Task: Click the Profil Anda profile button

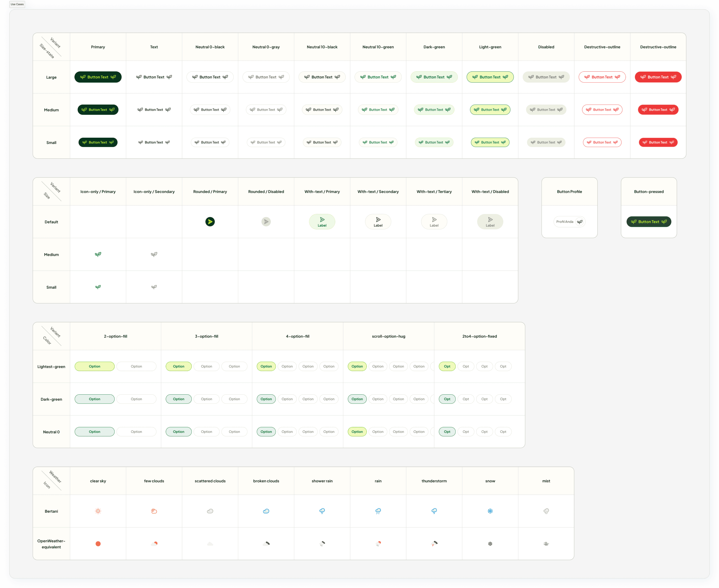Action: 569,221
